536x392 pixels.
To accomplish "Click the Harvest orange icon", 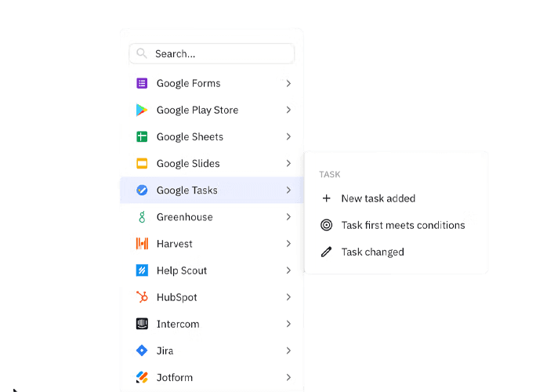I will pyautogui.click(x=142, y=244).
